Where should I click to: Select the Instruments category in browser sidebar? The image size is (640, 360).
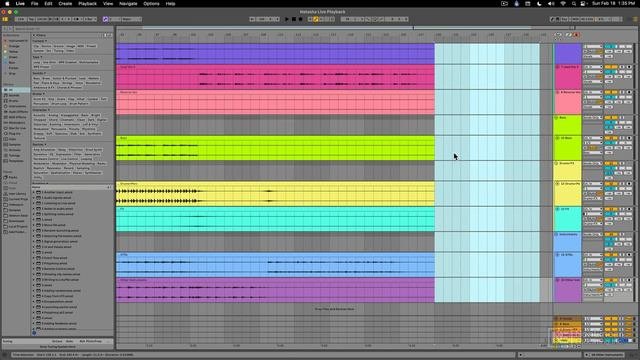[17, 106]
